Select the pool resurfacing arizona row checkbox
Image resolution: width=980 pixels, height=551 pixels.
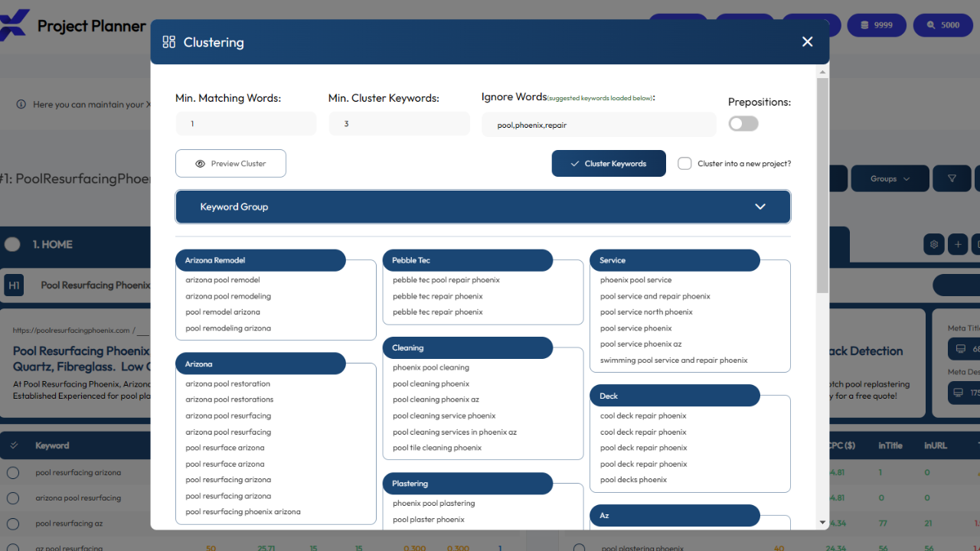[12, 472]
